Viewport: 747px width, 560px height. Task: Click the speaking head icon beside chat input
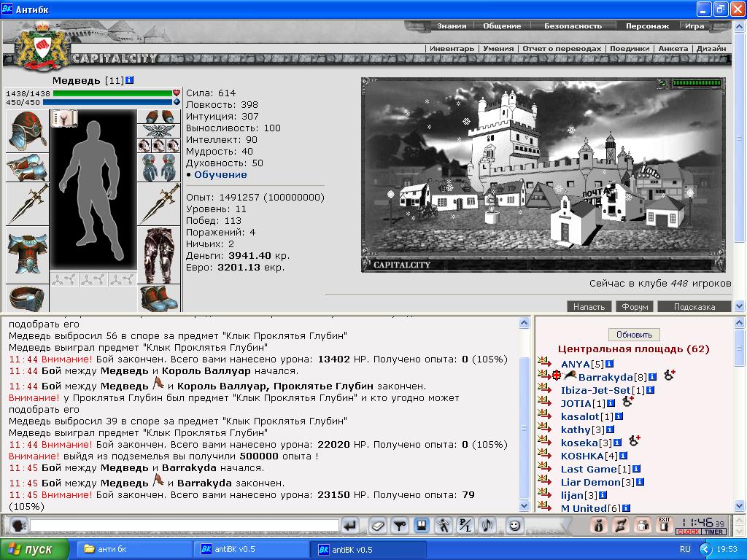[18, 526]
